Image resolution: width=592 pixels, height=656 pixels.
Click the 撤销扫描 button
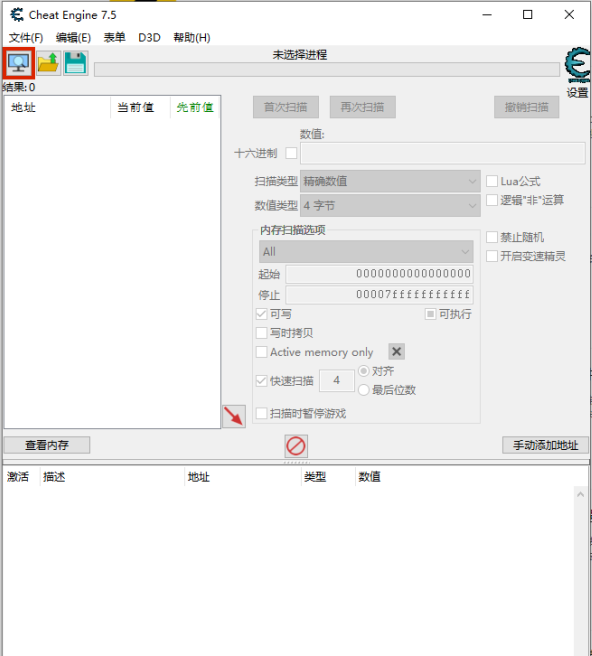[526, 107]
